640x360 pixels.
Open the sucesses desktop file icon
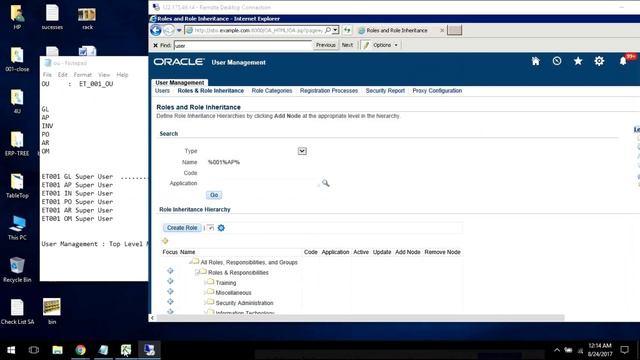click(x=52, y=17)
